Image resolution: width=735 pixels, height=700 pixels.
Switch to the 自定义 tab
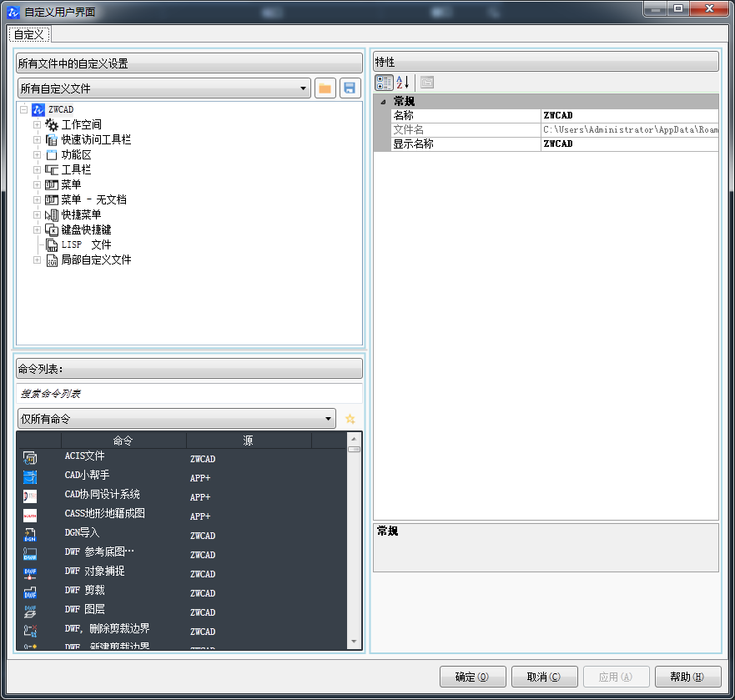point(30,34)
